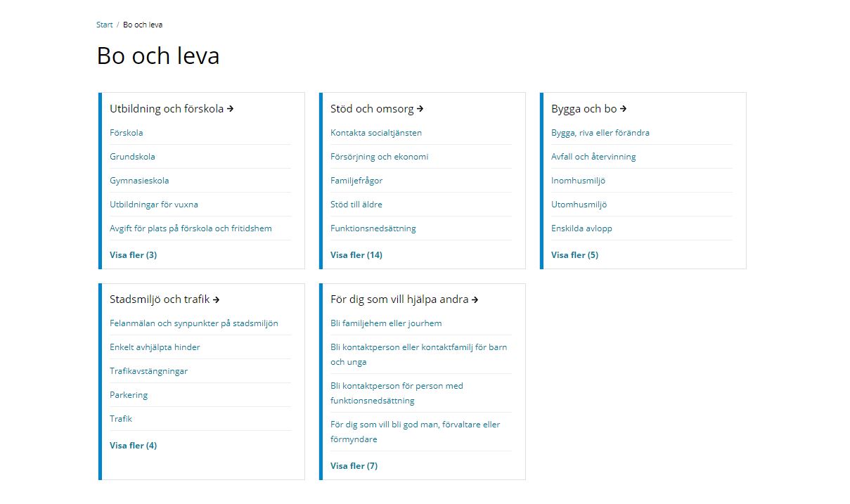
Task: Expand Visa fler (3) under Utbildning
Action: click(133, 255)
